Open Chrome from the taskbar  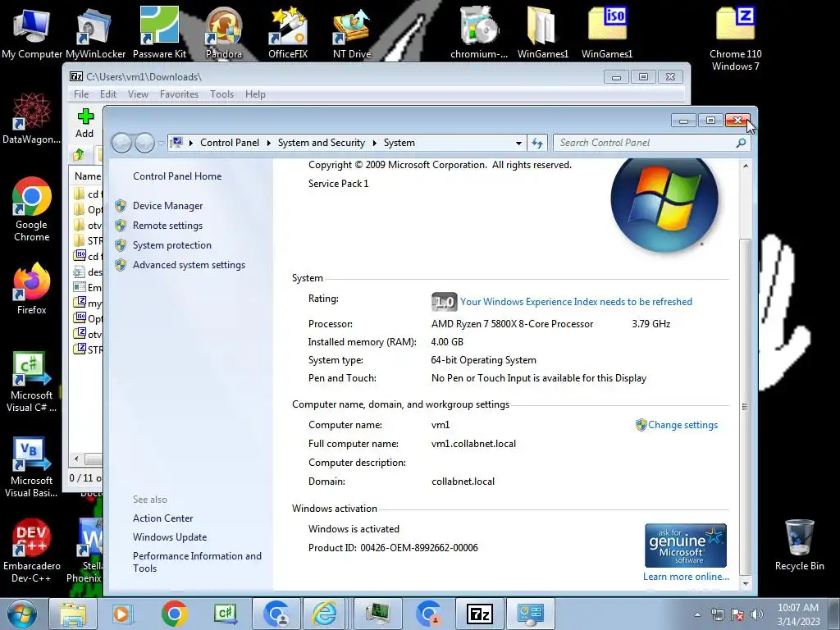(174, 614)
